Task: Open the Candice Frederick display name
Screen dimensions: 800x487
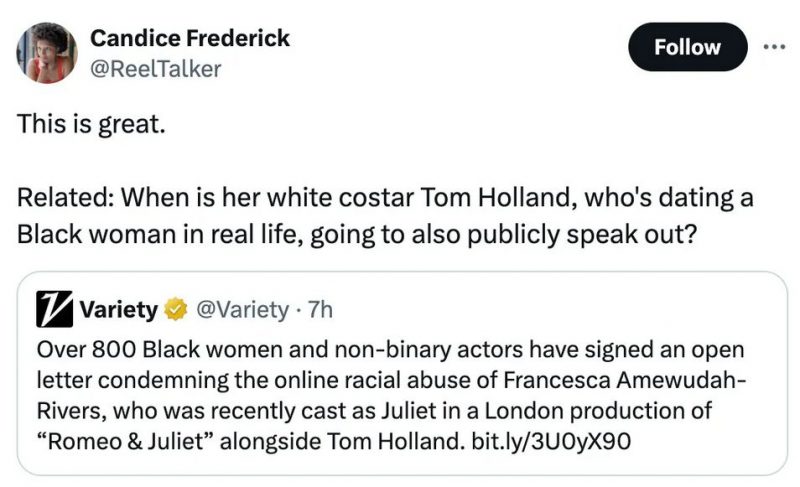Action: (x=190, y=38)
